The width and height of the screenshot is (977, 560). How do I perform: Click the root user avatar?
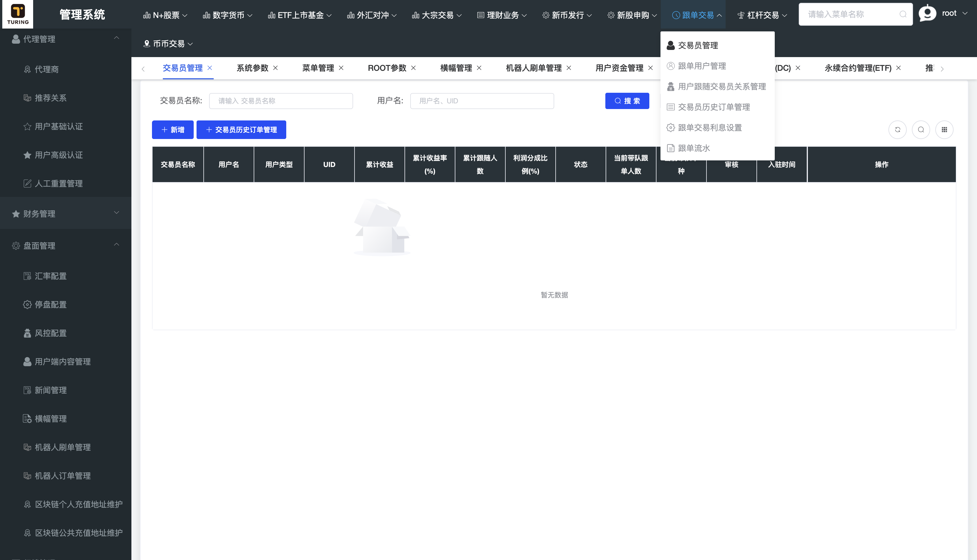point(927,13)
